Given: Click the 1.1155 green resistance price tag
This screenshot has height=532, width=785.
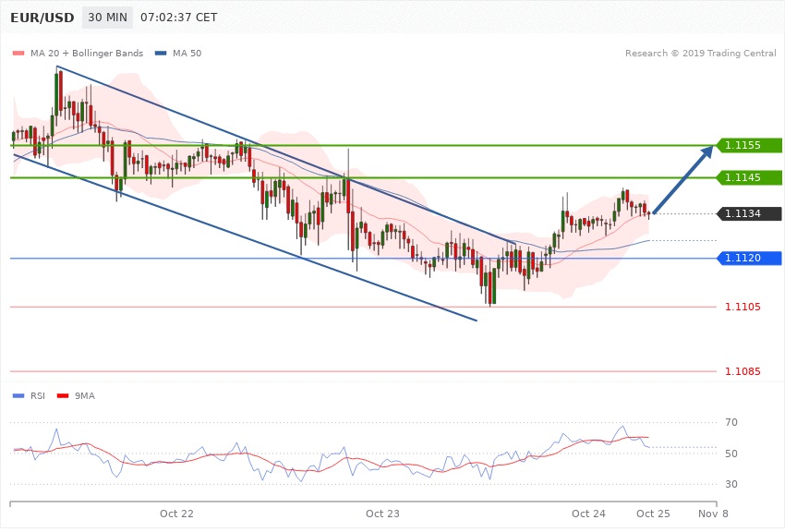Looking at the screenshot, I should 749,145.
